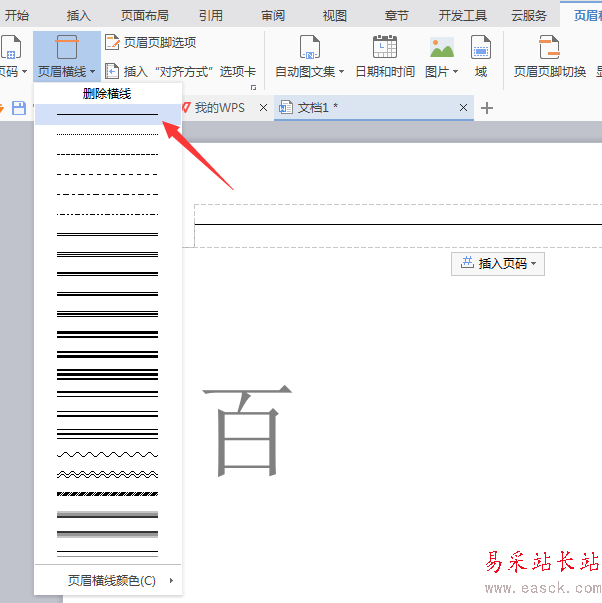
Task: Open 页眉横线颜色(C) color submenu
Action: pos(108,580)
